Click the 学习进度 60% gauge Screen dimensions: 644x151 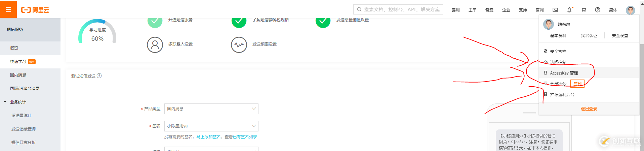pyautogui.click(x=97, y=31)
